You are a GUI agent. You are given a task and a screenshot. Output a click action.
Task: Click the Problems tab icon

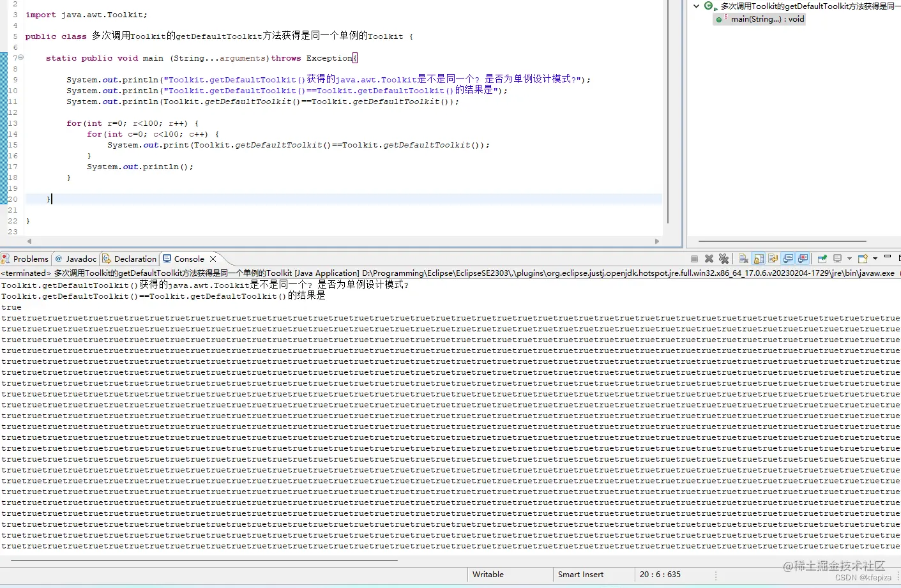[x=6, y=259]
